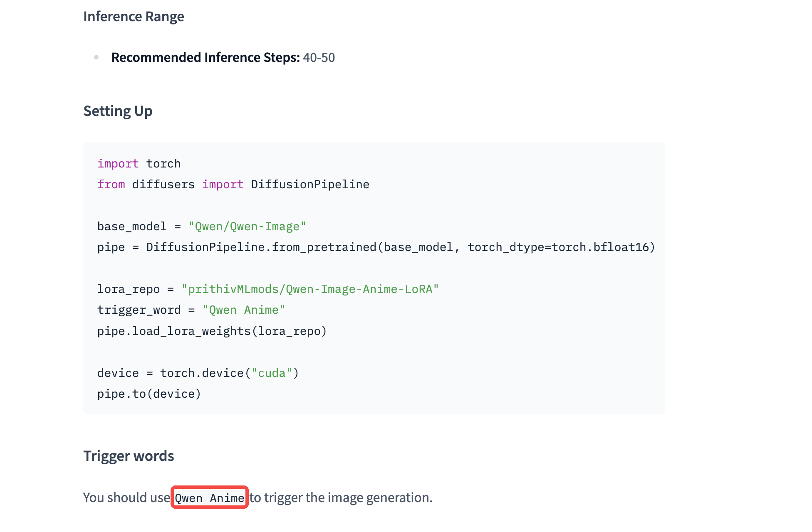The width and height of the screenshot is (812, 532).
Task: Click the "cuda" string in code
Action: click(272, 373)
